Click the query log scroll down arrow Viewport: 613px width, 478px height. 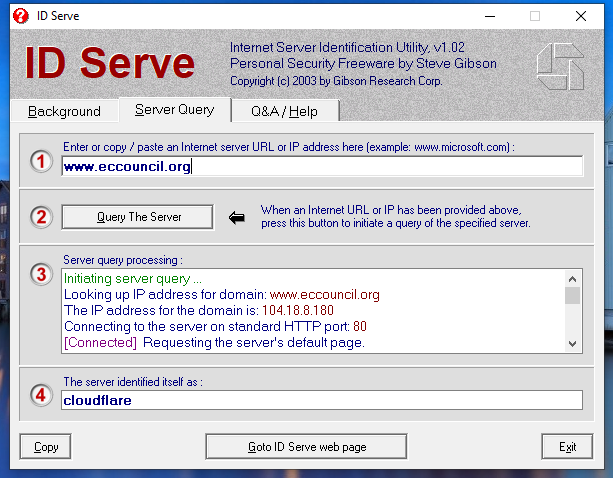click(x=573, y=344)
